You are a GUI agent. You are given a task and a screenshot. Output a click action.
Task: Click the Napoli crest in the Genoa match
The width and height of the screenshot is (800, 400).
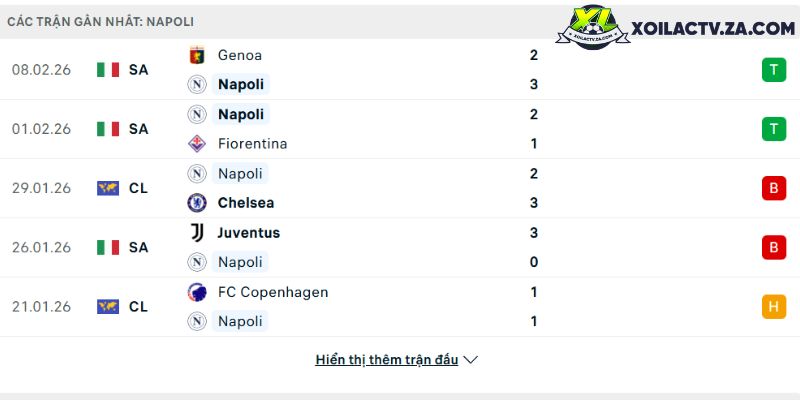pyautogui.click(x=197, y=84)
